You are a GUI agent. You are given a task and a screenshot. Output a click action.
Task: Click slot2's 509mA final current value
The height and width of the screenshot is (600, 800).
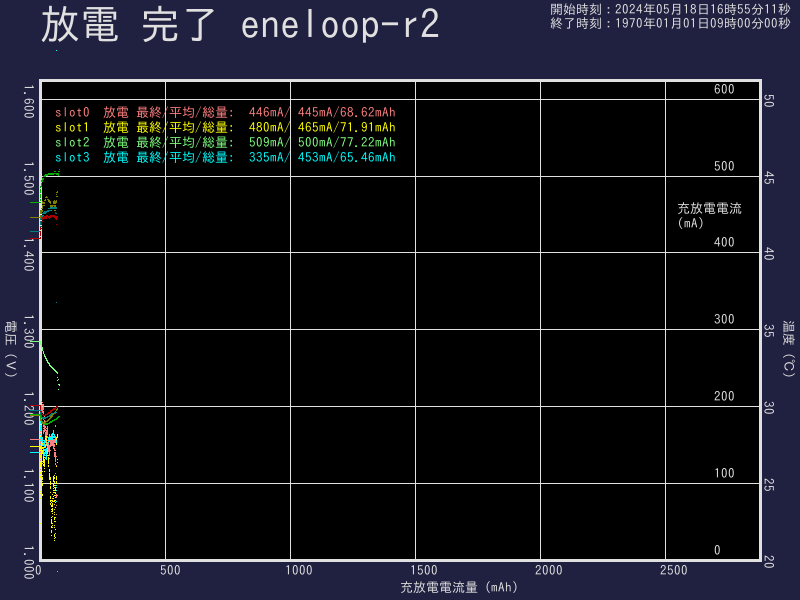[267, 143]
